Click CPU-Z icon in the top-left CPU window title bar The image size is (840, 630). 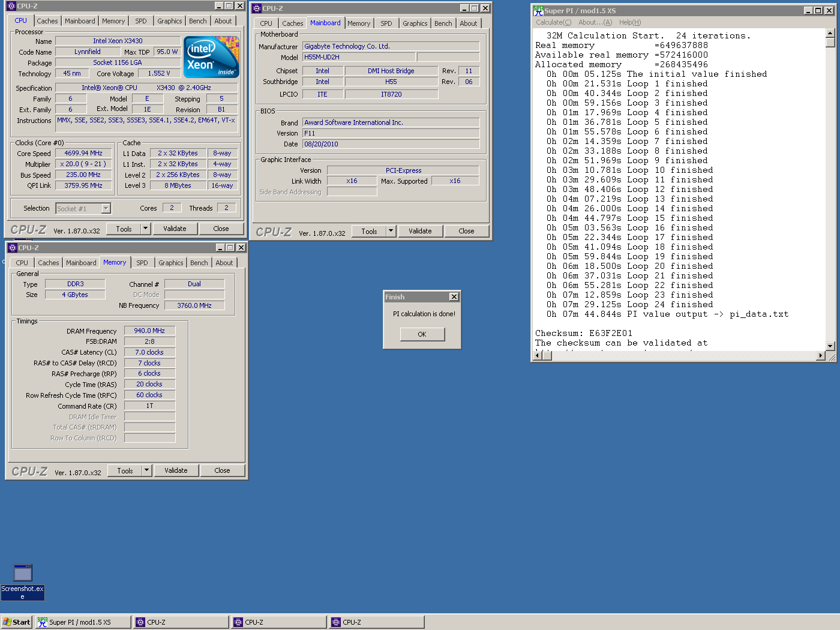(x=11, y=6)
